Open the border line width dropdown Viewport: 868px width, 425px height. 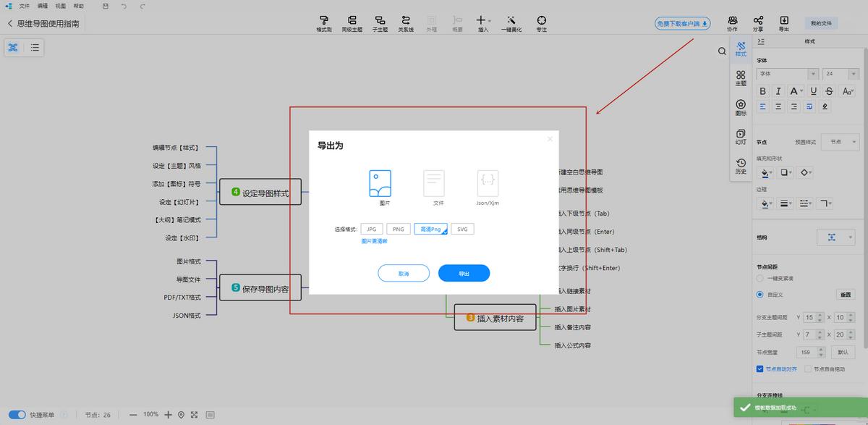[786, 203]
